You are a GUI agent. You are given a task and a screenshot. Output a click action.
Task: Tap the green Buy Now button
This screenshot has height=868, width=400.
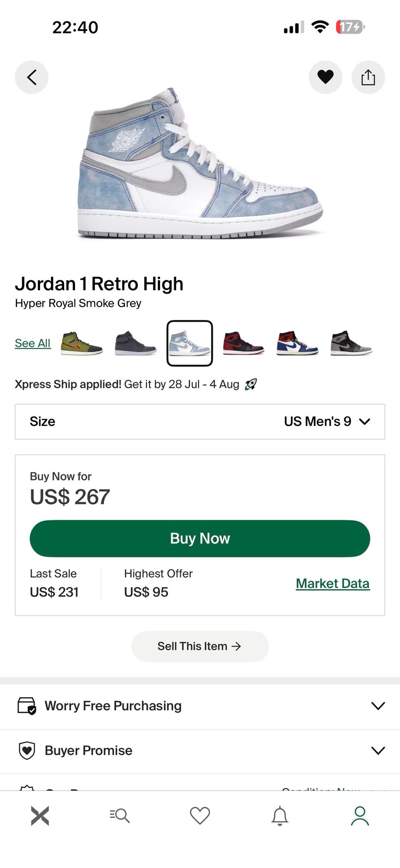coord(200,538)
